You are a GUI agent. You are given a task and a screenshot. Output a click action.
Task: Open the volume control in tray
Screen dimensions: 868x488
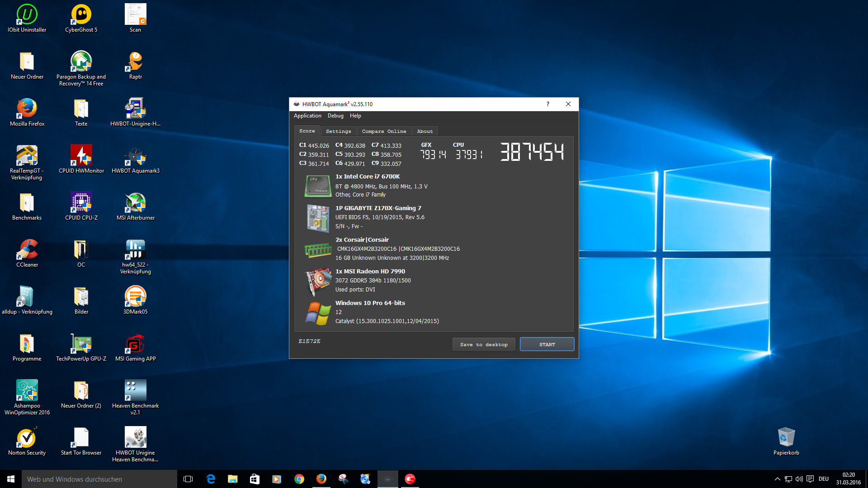click(x=799, y=479)
